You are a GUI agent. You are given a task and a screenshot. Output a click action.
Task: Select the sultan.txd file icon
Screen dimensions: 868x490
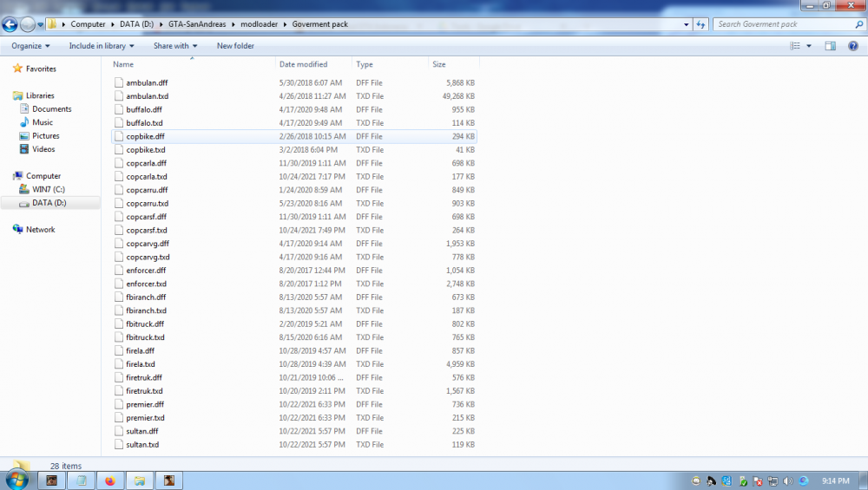point(118,445)
